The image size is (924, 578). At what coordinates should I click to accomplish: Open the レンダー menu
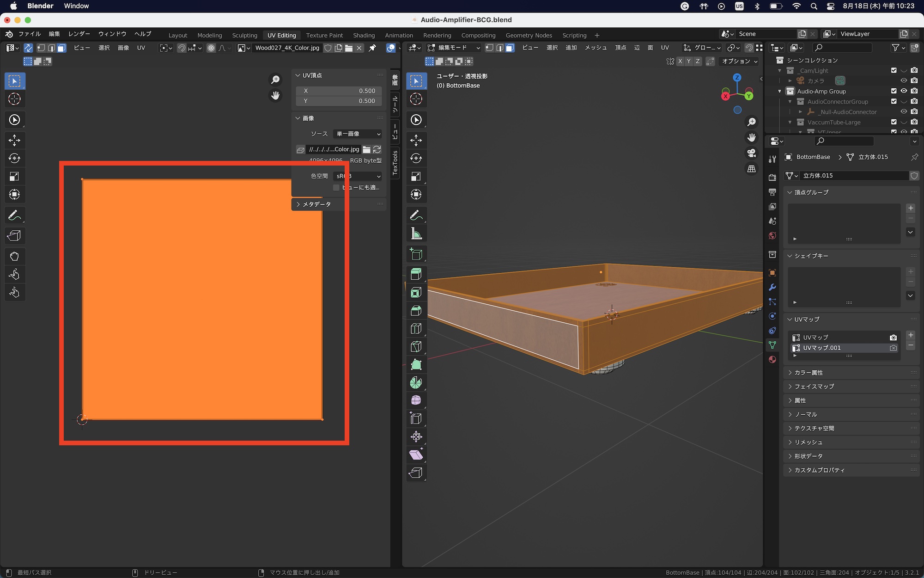tap(79, 34)
